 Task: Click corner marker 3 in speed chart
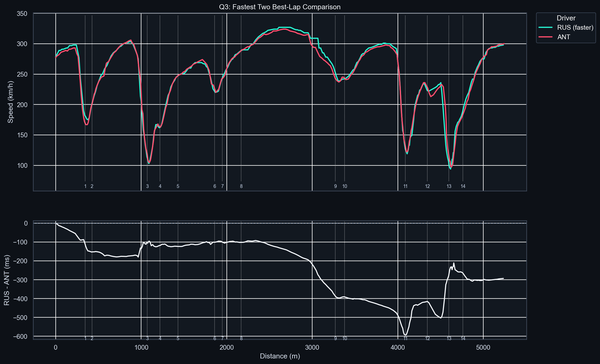[x=147, y=186]
